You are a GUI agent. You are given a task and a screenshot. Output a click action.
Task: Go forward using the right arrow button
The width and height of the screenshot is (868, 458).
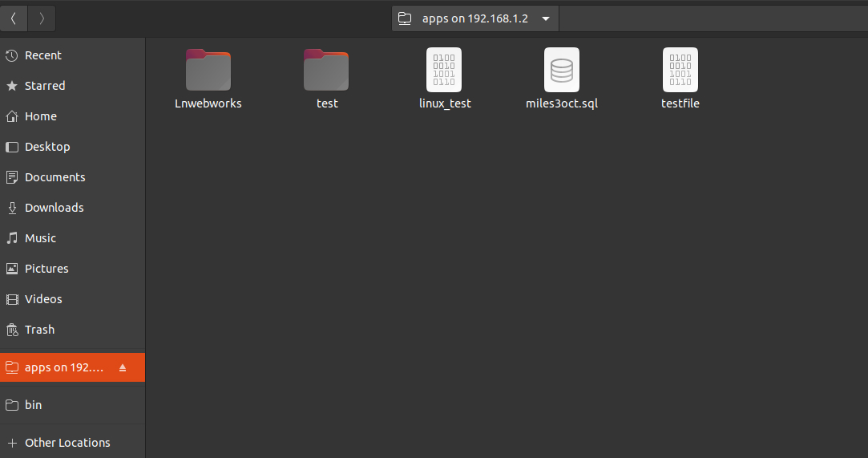(x=42, y=18)
